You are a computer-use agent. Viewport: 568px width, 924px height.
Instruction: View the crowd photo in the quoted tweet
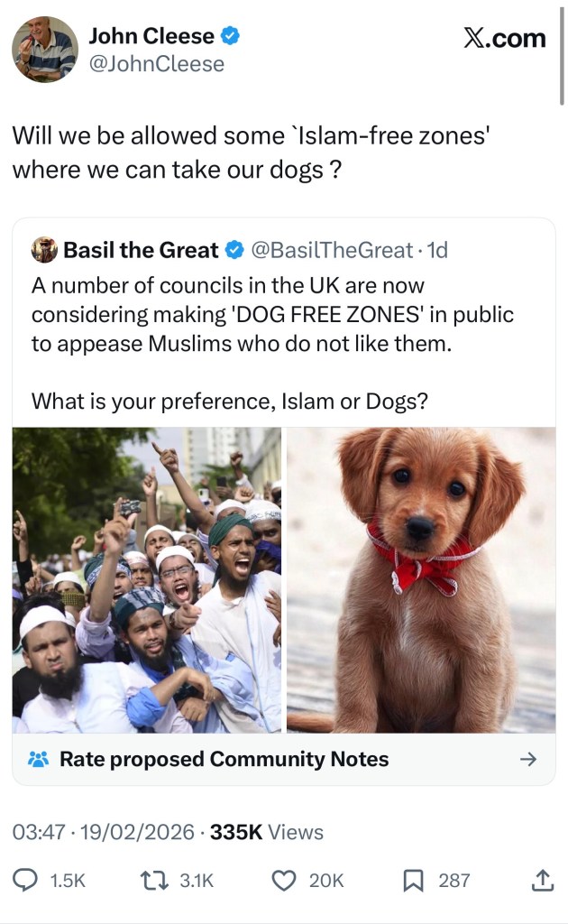pyautogui.click(x=147, y=580)
